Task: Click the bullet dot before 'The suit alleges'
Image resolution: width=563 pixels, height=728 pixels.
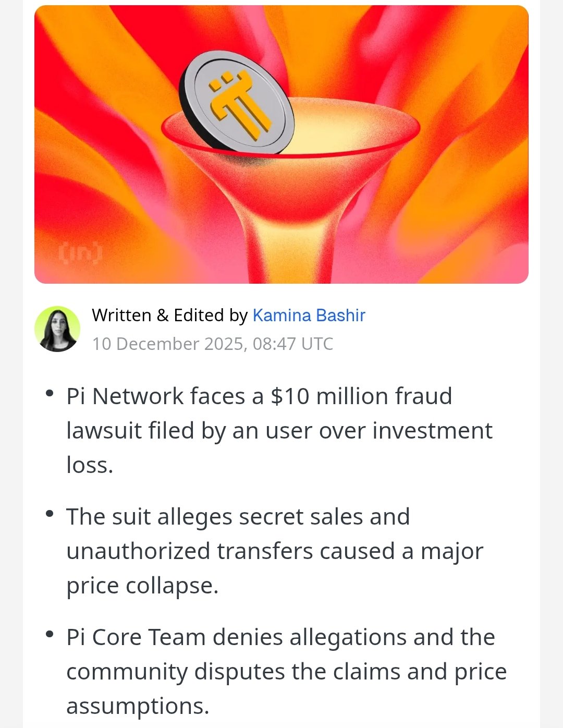Action: [50, 514]
